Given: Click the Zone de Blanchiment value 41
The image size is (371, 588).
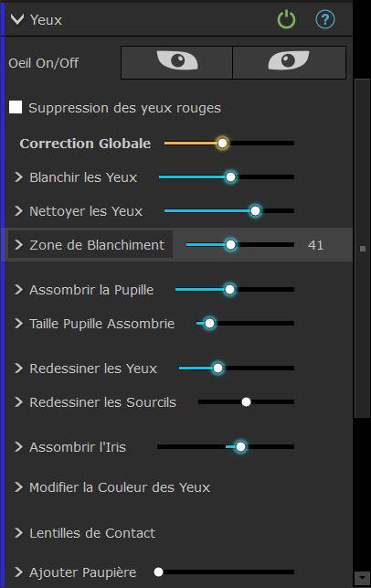Looking at the screenshot, I should (x=315, y=245).
